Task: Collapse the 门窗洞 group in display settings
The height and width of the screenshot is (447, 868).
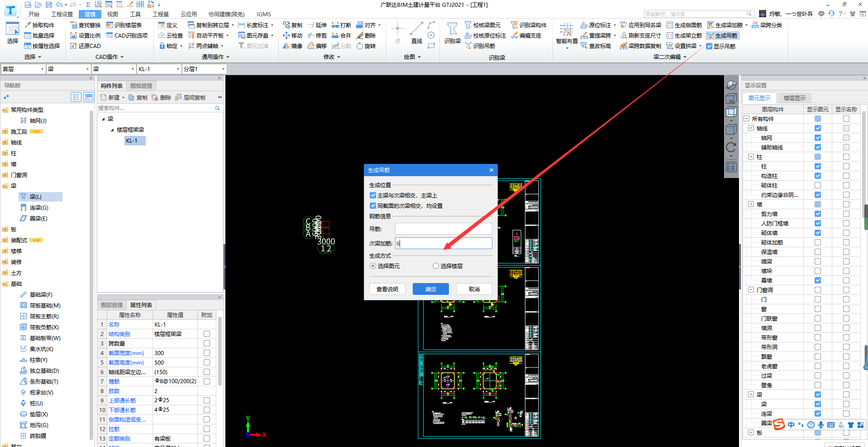Action: pyautogui.click(x=751, y=290)
